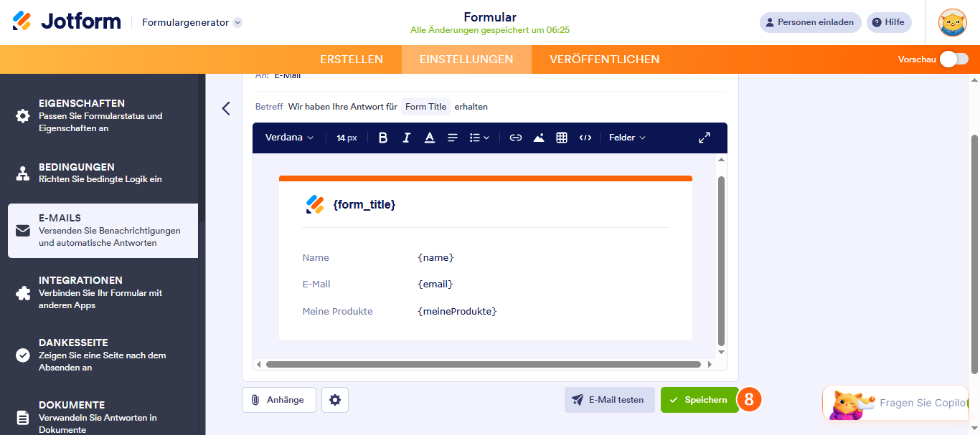Image resolution: width=980 pixels, height=435 pixels.
Task: Expand the Felder fields dropdown
Action: pyautogui.click(x=627, y=138)
